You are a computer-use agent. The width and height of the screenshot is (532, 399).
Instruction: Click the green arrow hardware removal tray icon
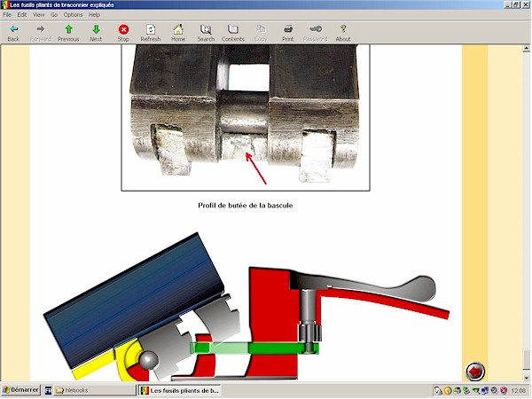tap(466, 391)
